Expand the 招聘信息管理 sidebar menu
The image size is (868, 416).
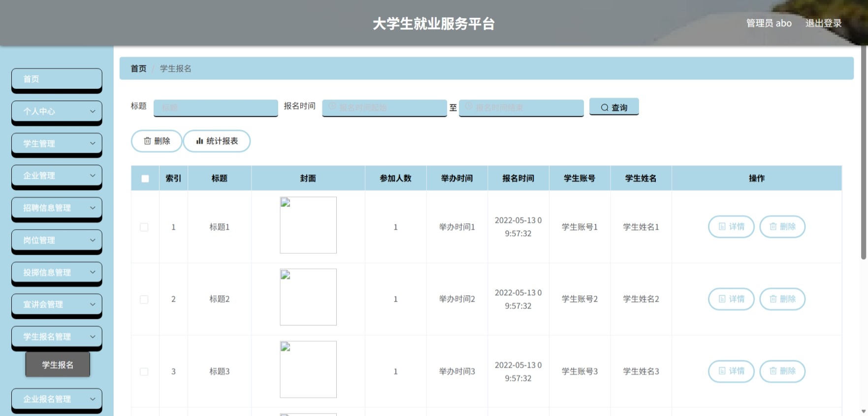[57, 208]
